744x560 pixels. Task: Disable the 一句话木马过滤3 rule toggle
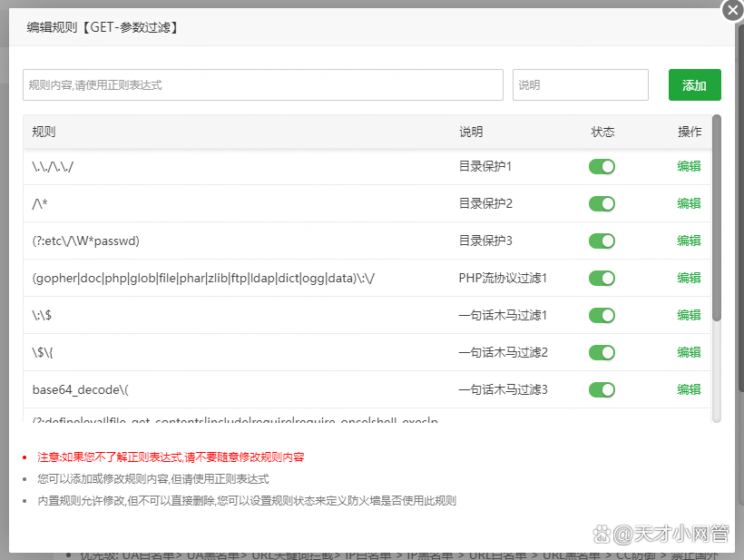pyautogui.click(x=602, y=389)
